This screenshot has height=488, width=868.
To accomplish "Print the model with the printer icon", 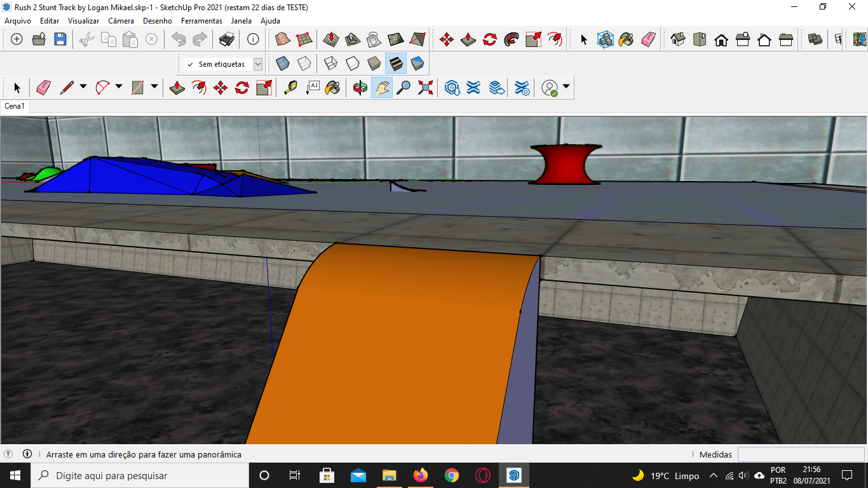I will click(x=227, y=39).
